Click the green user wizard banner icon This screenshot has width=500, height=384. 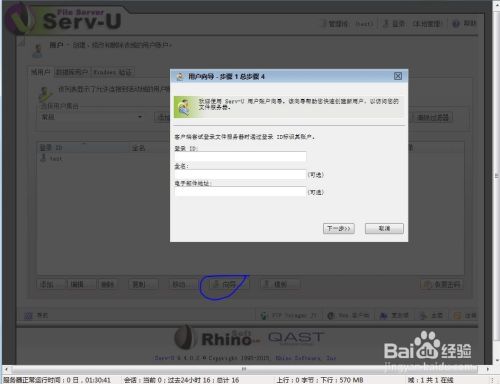click(184, 107)
